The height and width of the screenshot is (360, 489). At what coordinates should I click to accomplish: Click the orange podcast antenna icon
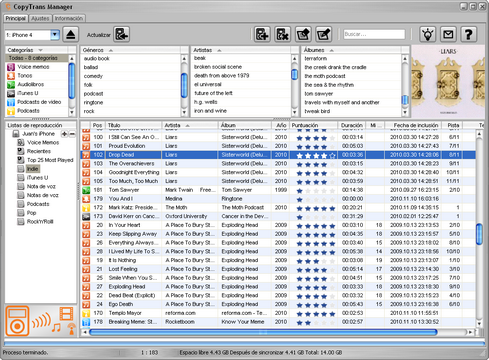tap(71, 329)
